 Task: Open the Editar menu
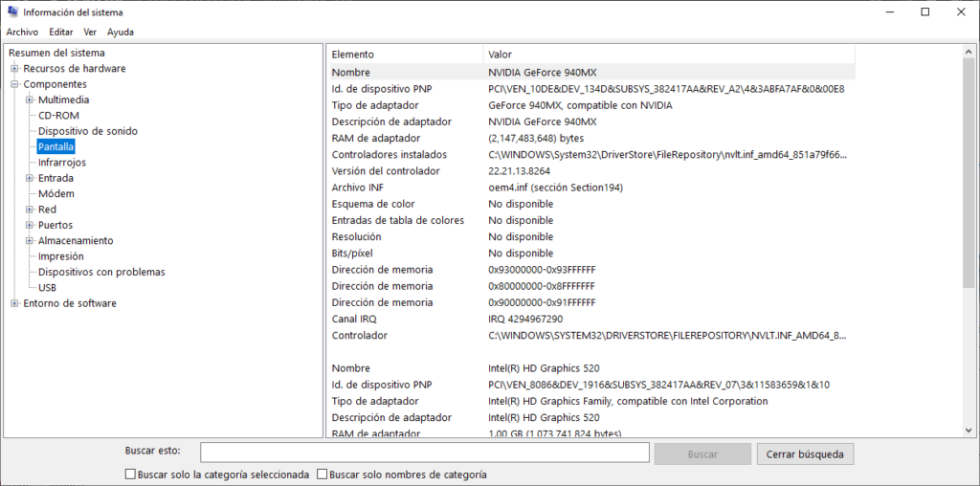point(61,32)
